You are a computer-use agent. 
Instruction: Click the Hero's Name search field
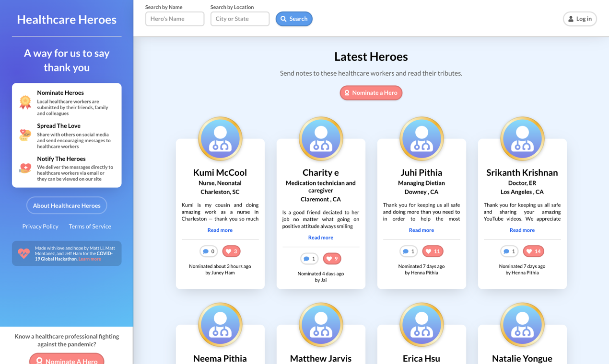point(175,19)
